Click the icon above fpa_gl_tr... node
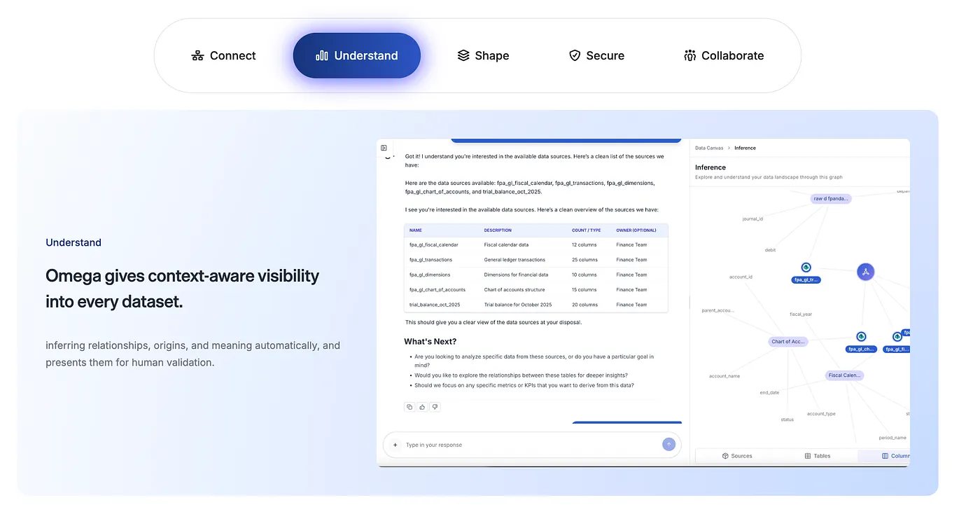This screenshot has height=519, width=980. 806,268
